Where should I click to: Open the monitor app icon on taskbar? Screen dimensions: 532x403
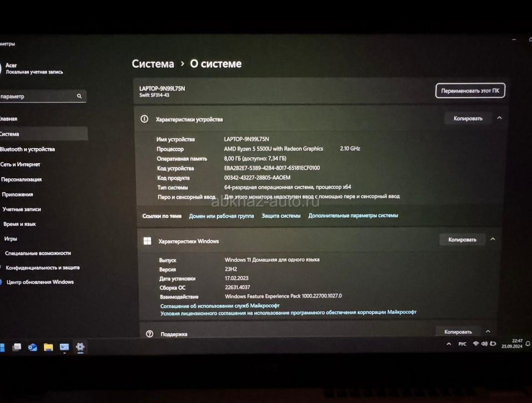click(65, 347)
